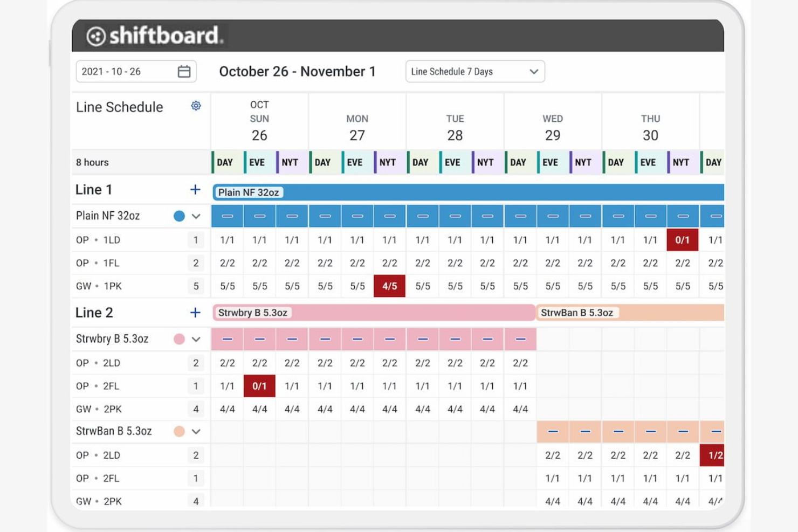The width and height of the screenshot is (798, 532).
Task: Add item to Line 1 with plus icon
Action: 195,190
